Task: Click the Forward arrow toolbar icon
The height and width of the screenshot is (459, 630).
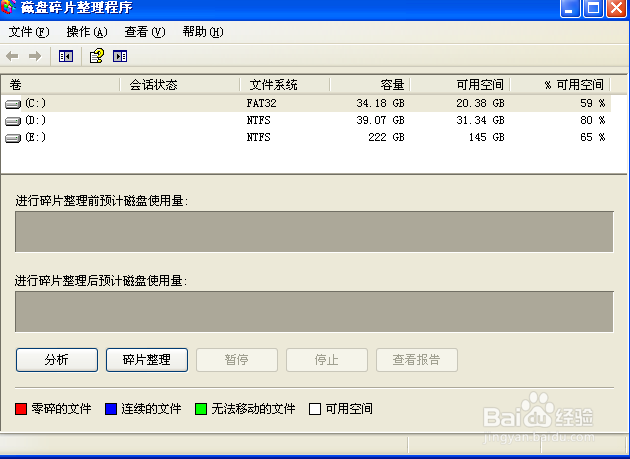Action: click(x=35, y=56)
